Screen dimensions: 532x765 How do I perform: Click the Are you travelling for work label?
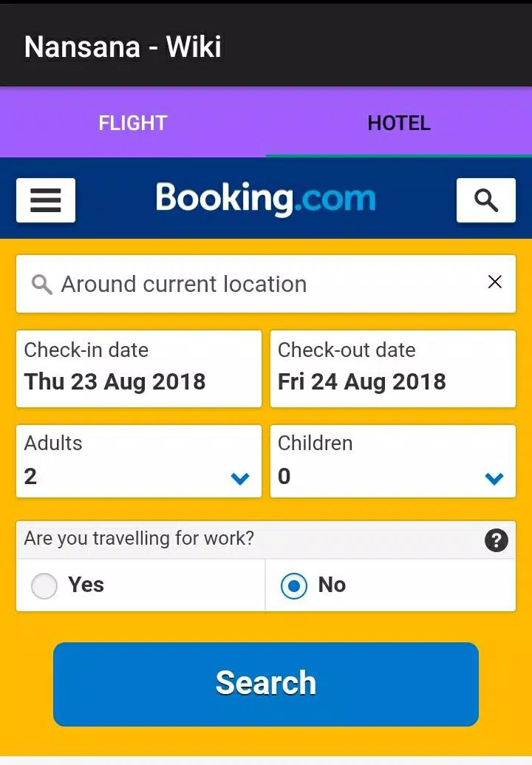click(x=139, y=538)
